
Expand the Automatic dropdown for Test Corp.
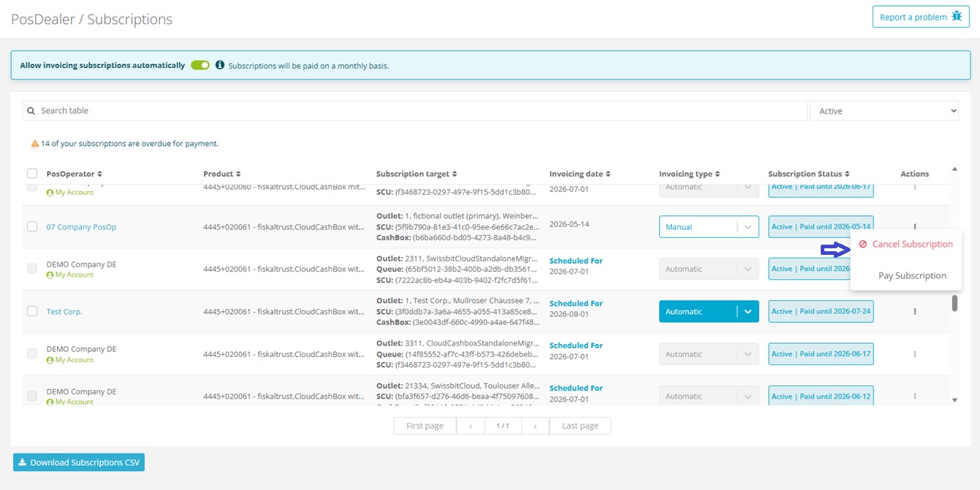[x=748, y=311]
